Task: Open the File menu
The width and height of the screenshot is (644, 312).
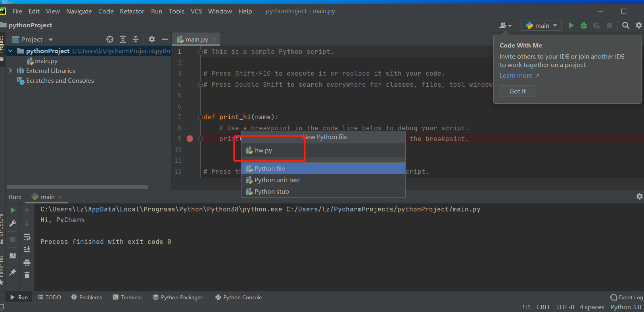Action: pos(17,11)
